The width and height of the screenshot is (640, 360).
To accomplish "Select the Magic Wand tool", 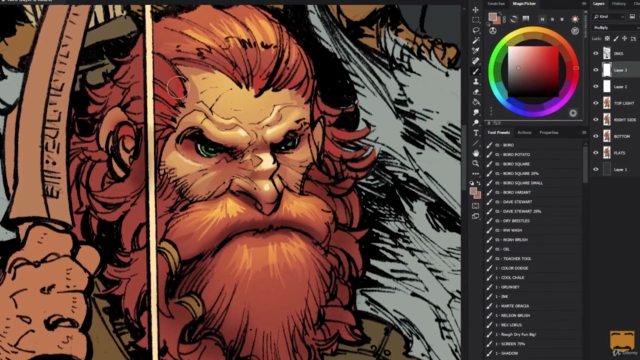I will [476, 40].
